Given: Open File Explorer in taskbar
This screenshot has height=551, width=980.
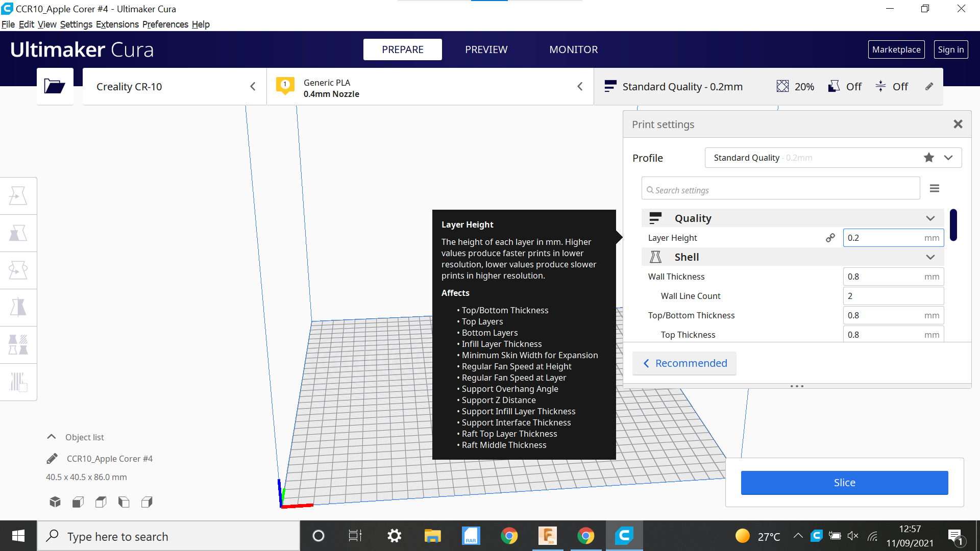Looking at the screenshot, I should tap(432, 536).
